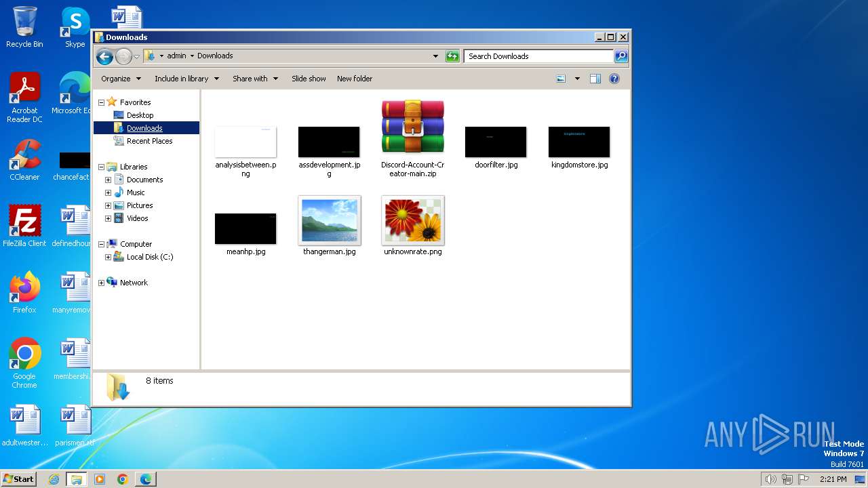Select the Music library

coord(136,192)
